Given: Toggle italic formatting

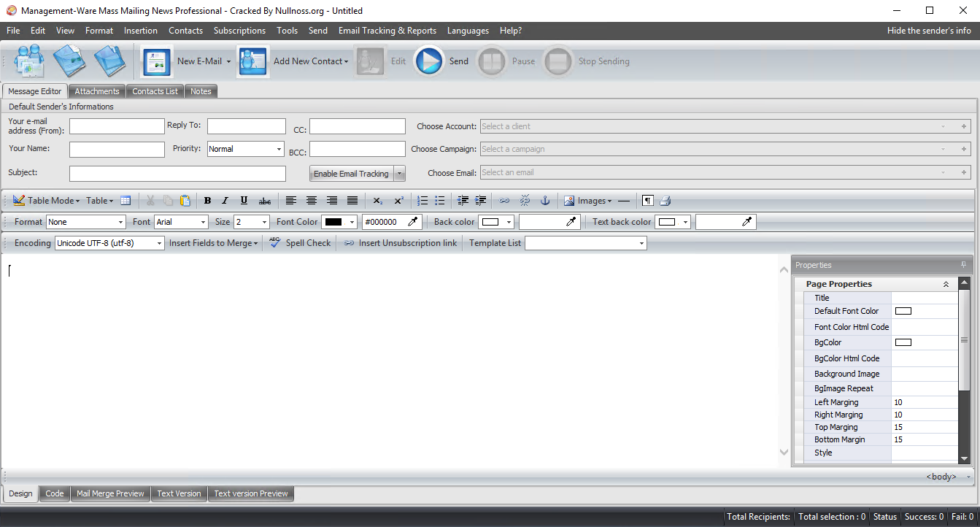Looking at the screenshot, I should [225, 201].
